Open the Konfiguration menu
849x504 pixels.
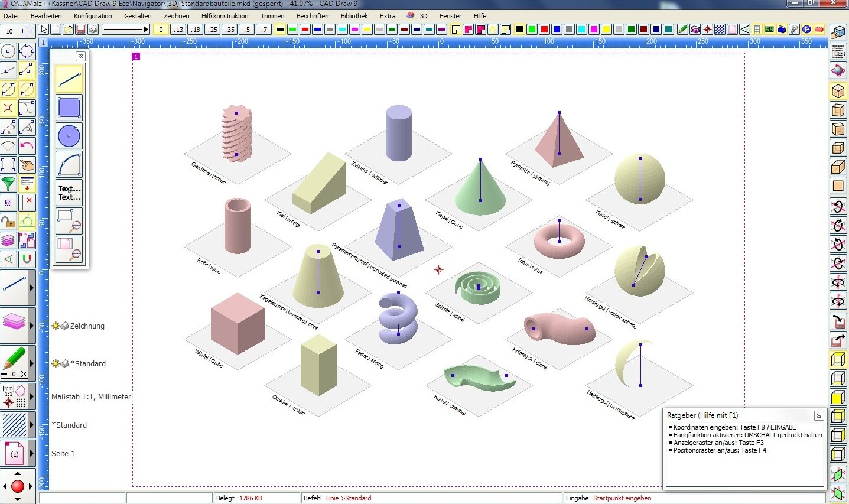tap(93, 16)
